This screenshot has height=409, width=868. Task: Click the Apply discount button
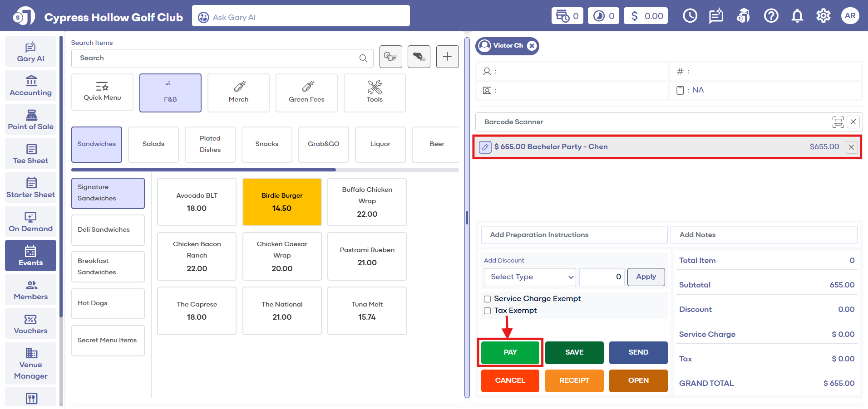click(x=646, y=277)
